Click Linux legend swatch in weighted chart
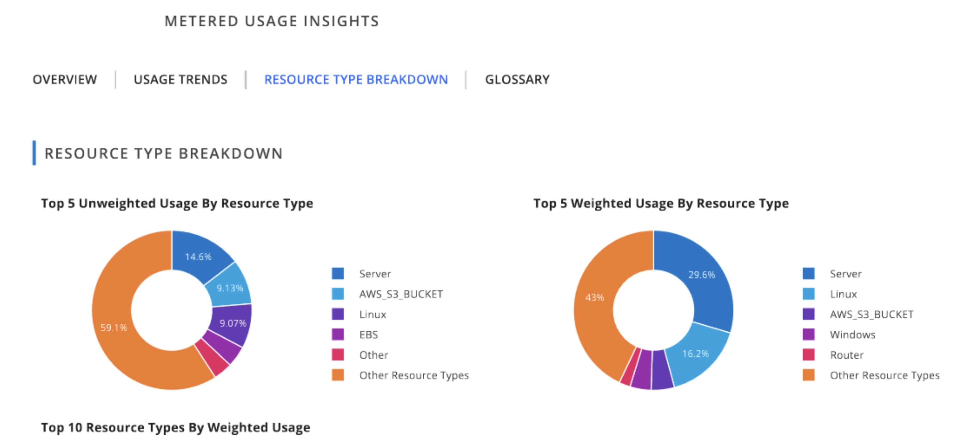This screenshot has height=447, width=980. pos(808,294)
